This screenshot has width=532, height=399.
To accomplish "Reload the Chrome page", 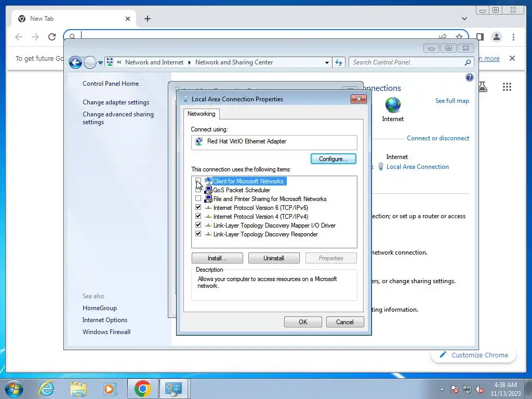I will [52, 37].
